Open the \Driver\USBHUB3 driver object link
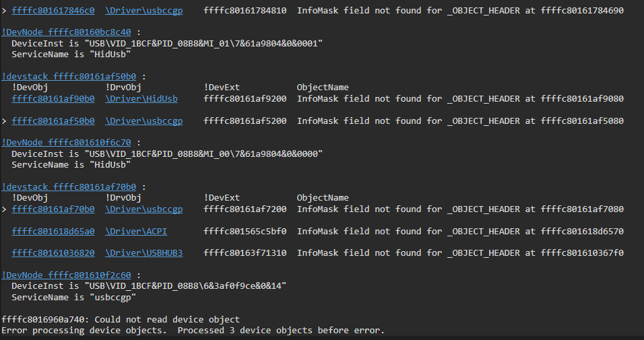 click(x=143, y=253)
